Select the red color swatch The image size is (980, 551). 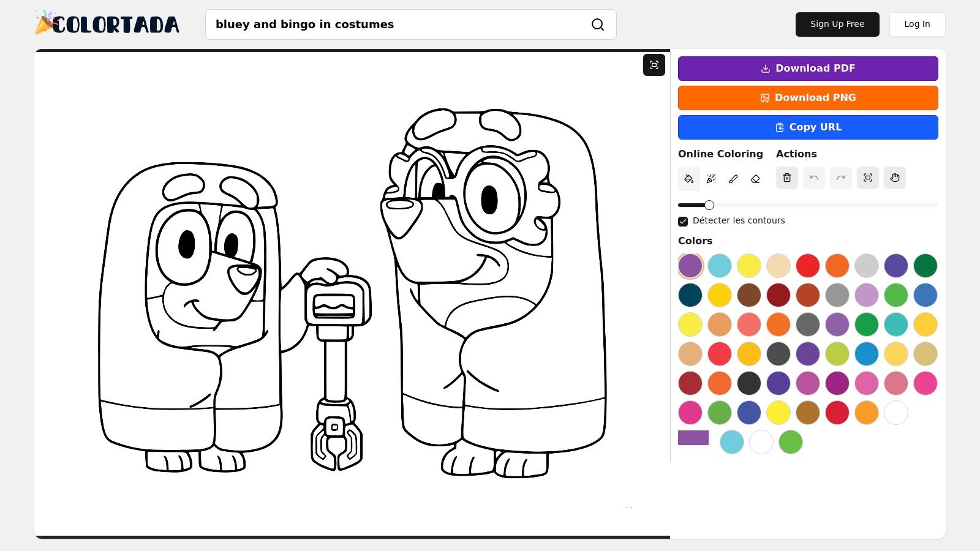[x=808, y=265]
